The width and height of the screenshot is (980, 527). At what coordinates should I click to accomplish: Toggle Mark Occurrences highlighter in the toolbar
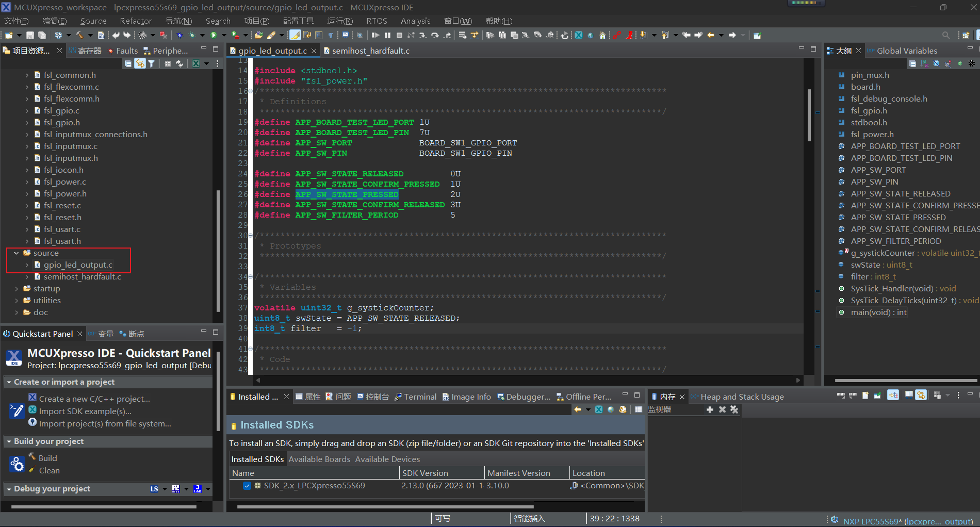pos(295,35)
